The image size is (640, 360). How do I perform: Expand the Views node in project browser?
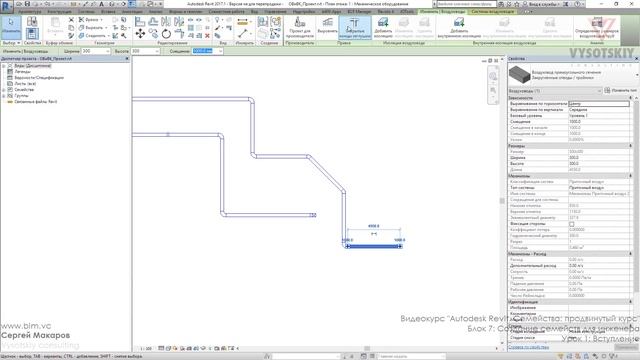(4, 66)
